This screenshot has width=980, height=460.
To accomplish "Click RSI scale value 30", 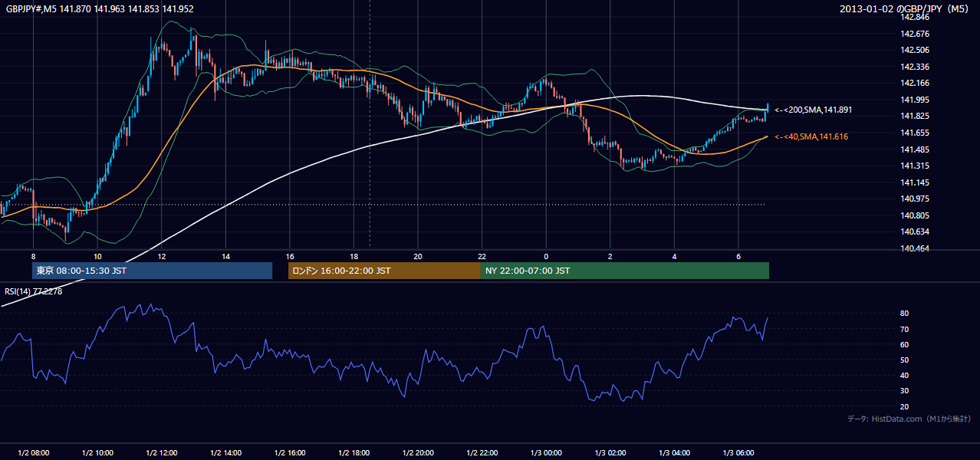I will [904, 391].
